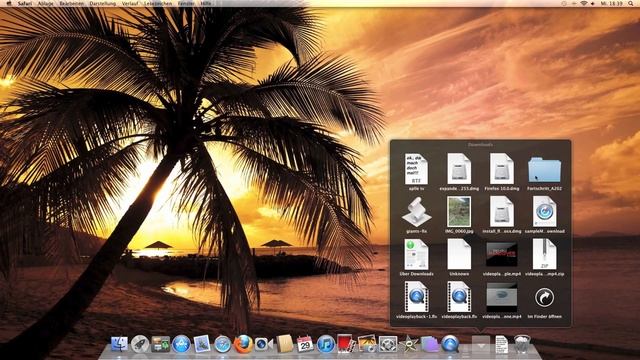Open Finder from the Dock
The width and height of the screenshot is (640, 360).
pyautogui.click(x=119, y=344)
